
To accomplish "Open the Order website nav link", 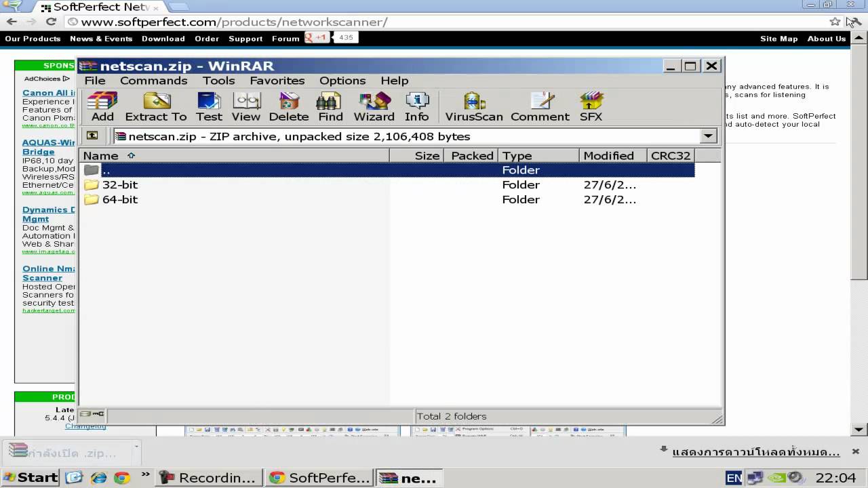I will click(207, 39).
